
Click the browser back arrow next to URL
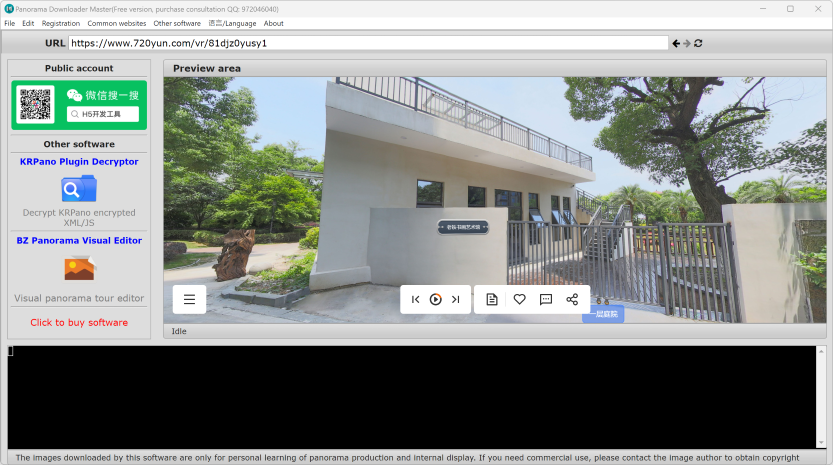coord(676,43)
